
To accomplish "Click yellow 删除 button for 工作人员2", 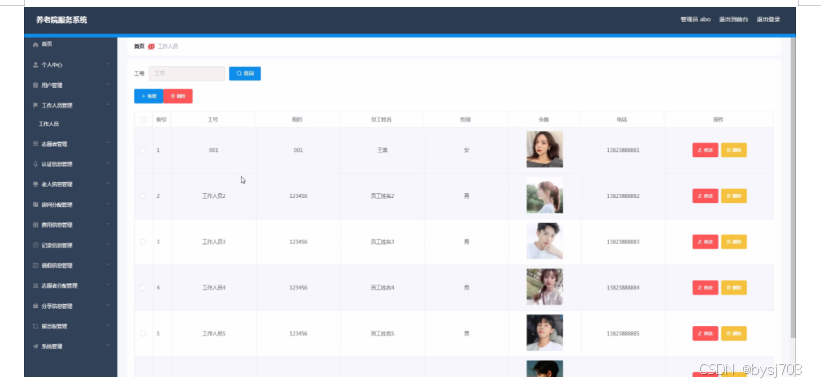I will pyautogui.click(x=734, y=196).
